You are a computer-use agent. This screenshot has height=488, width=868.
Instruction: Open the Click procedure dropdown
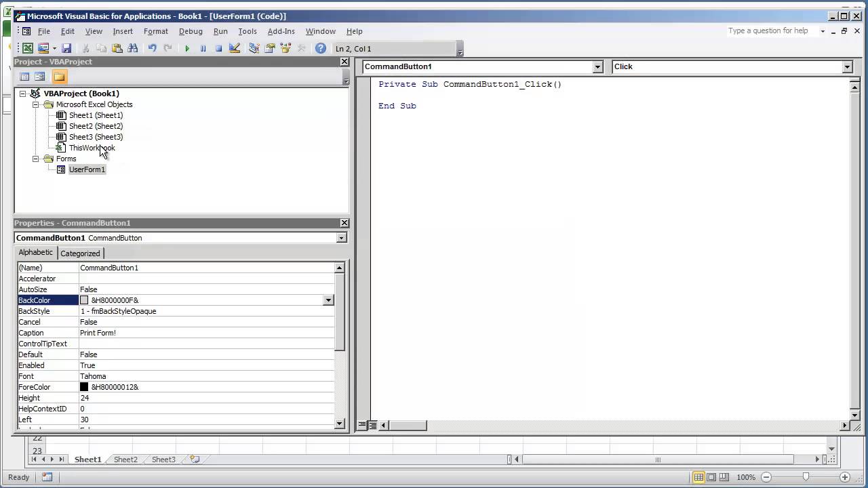tap(847, 66)
